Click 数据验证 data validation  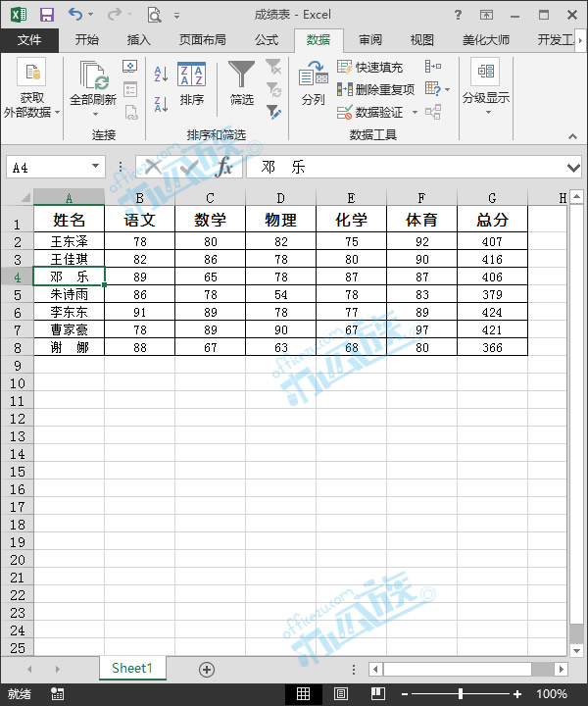(369, 112)
